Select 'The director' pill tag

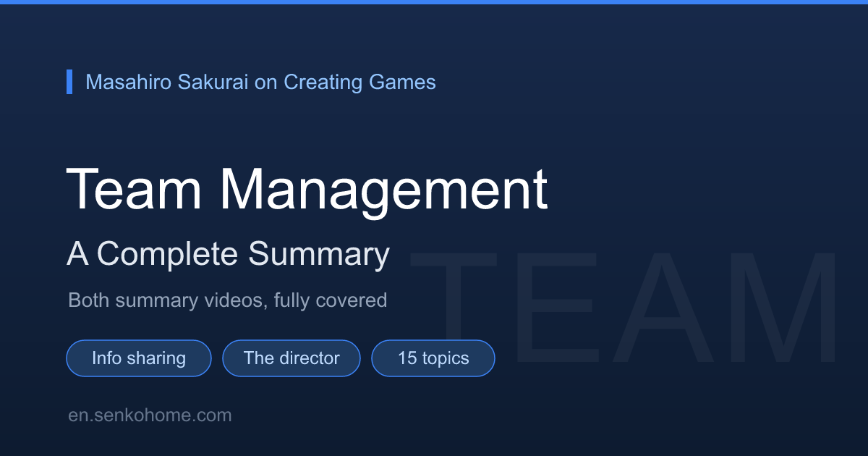click(292, 358)
